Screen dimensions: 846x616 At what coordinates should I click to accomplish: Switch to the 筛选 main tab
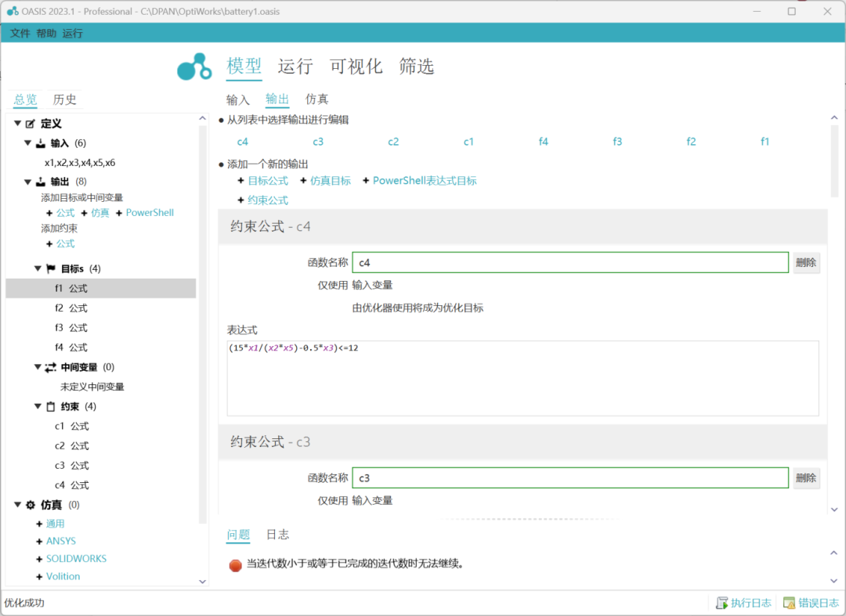tap(417, 67)
